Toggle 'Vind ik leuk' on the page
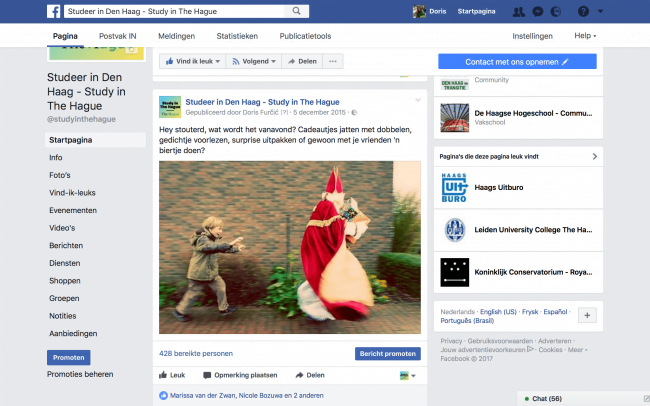This screenshot has height=406, width=650. click(188, 61)
